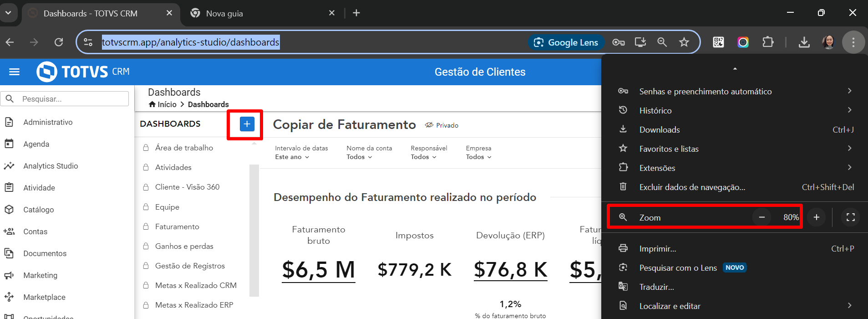Open the QR code extension
Viewport: 868px width, 319px height.
point(718,42)
